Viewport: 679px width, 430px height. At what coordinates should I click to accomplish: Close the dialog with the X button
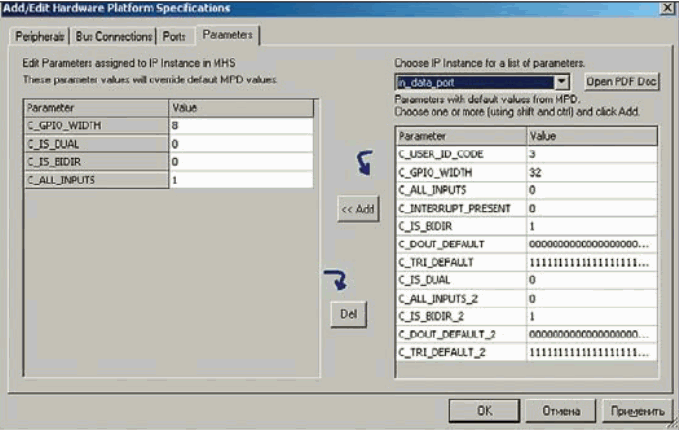pos(665,8)
